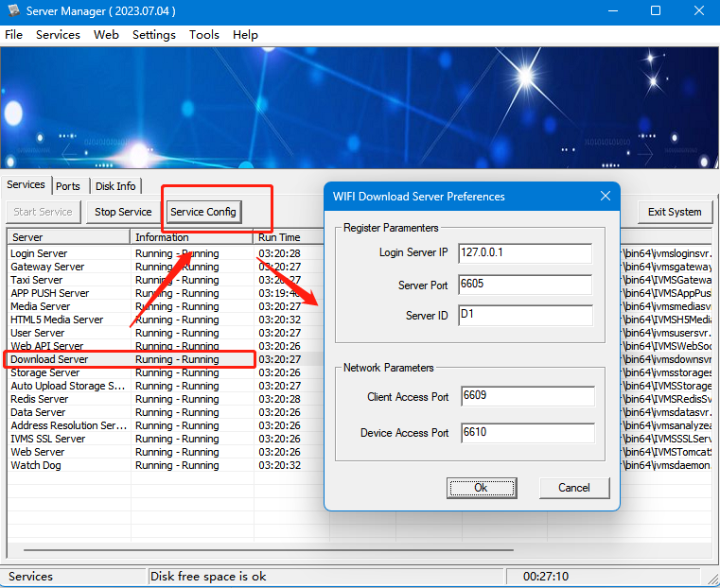Open the File menu
The image size is (720, 588).
click(14, 35)
